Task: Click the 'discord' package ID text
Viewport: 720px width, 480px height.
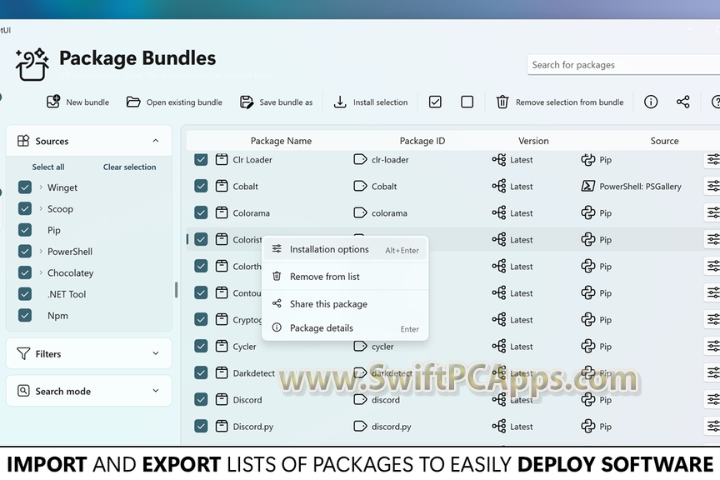Action: 386,400
